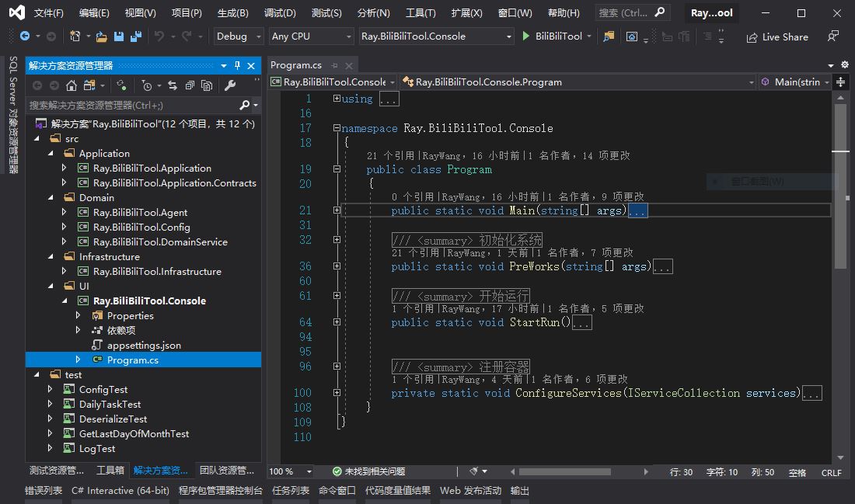Click the 21 个引用 CodeLens above class Program
Viewport: 855px width, 504px height.
click(390, 156)
